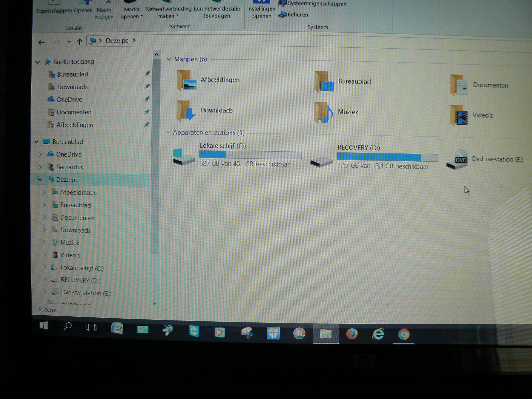532x399 pixels.
Task: Collapse the Mappen (6) section
Action: (x=169, y=59)
